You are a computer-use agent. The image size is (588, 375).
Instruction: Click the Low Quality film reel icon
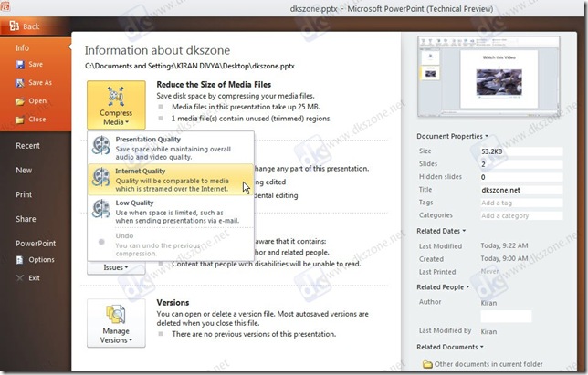(101, 209)
